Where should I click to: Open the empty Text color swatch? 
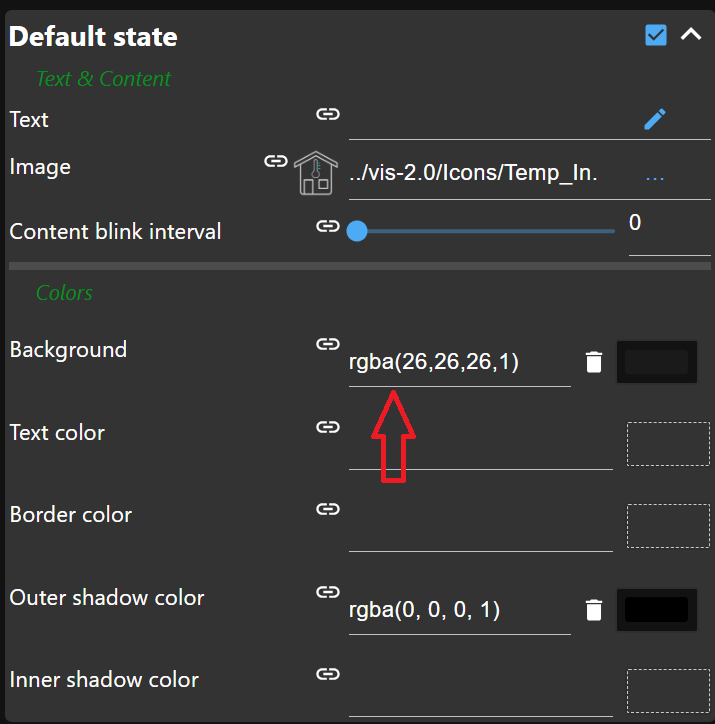[668, 444]
